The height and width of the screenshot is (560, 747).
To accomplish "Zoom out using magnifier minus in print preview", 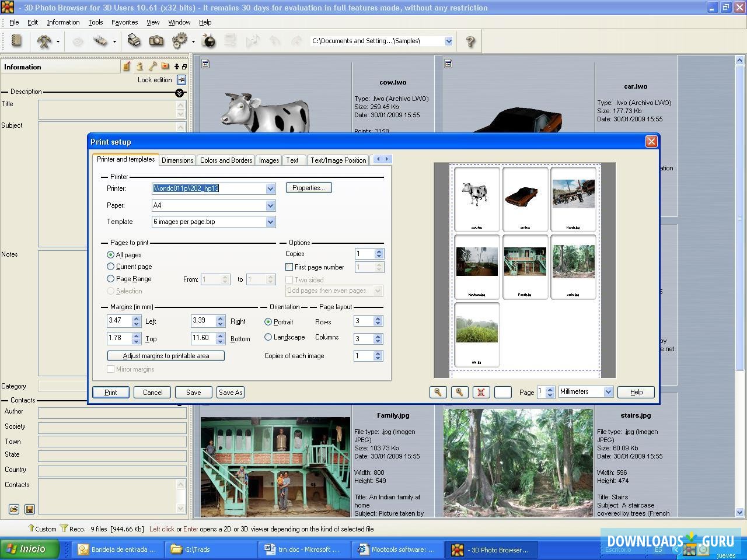I will pyautogui.click(x=438, y=392).
